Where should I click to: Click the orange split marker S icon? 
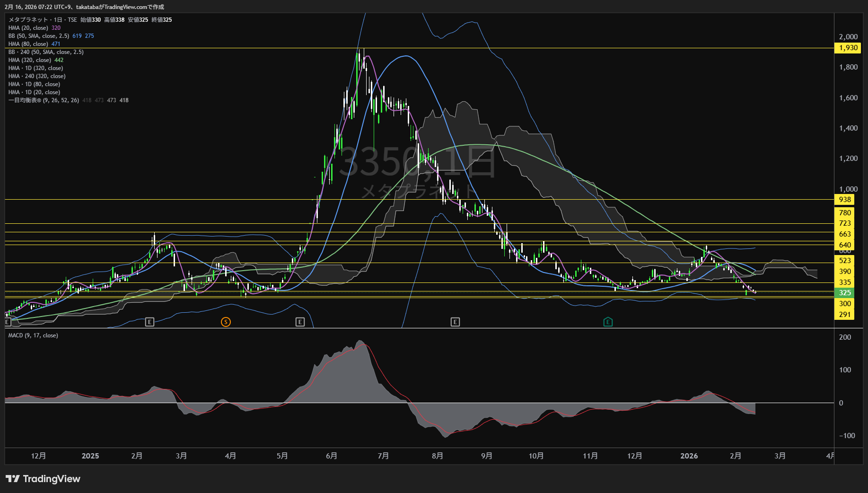[226, 322]
